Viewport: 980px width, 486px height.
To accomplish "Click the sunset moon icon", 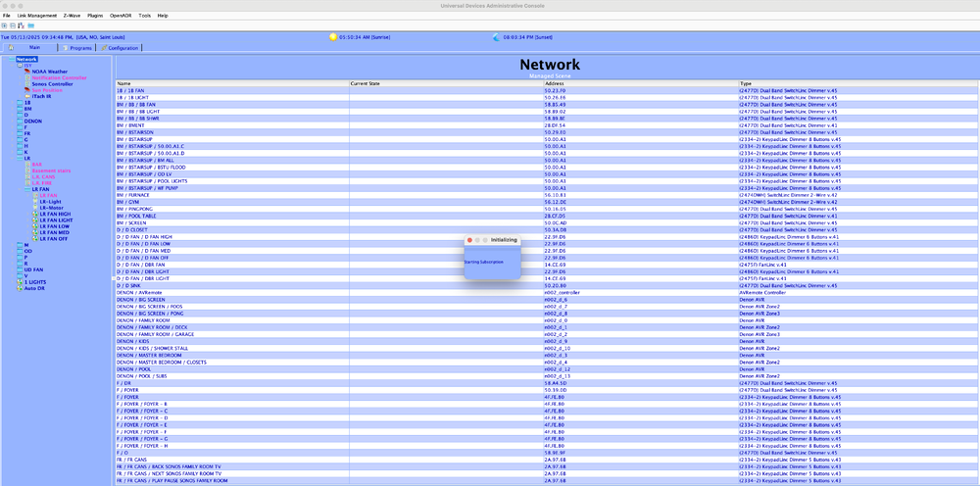I will point(497,37).
